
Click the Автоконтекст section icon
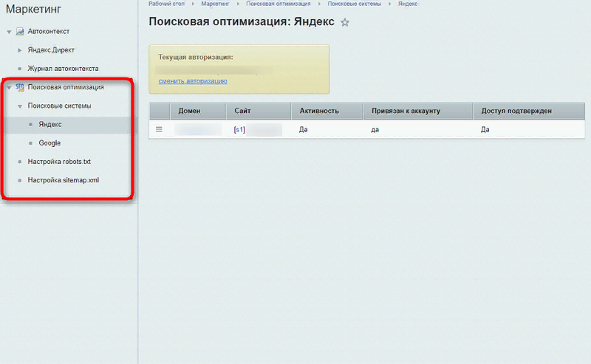19,32
